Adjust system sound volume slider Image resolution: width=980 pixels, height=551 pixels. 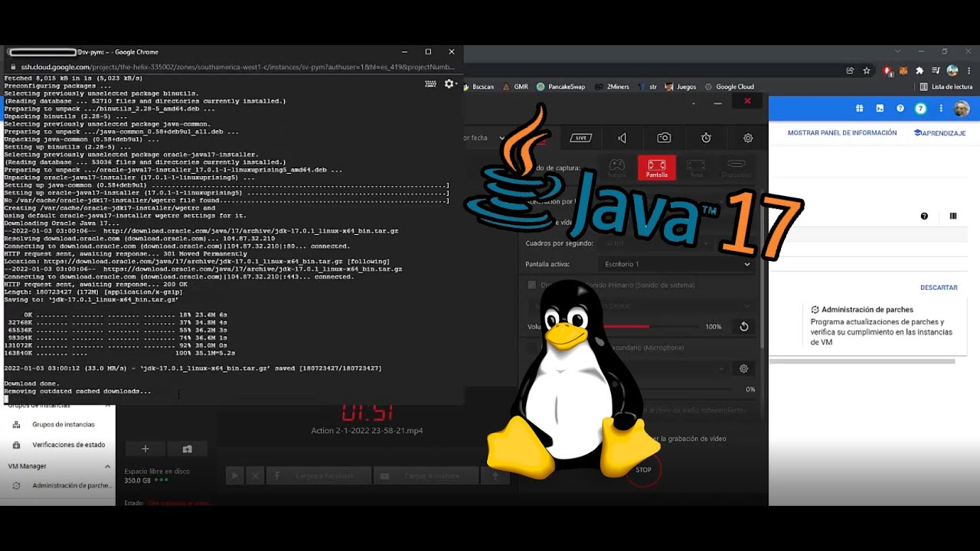pyautogui.click(x=651, y=327)
